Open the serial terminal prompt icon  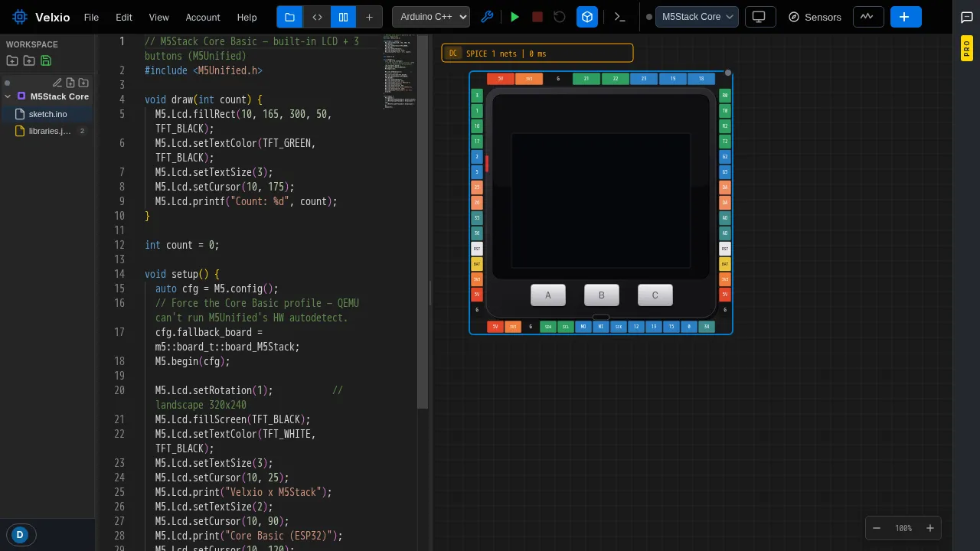coord(620,17)
